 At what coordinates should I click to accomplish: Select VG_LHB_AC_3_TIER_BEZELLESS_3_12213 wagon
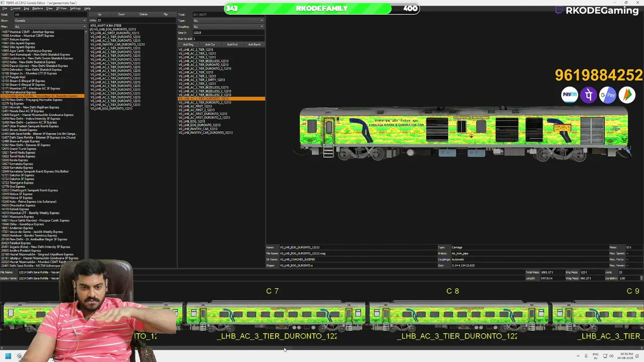(205, 95)
